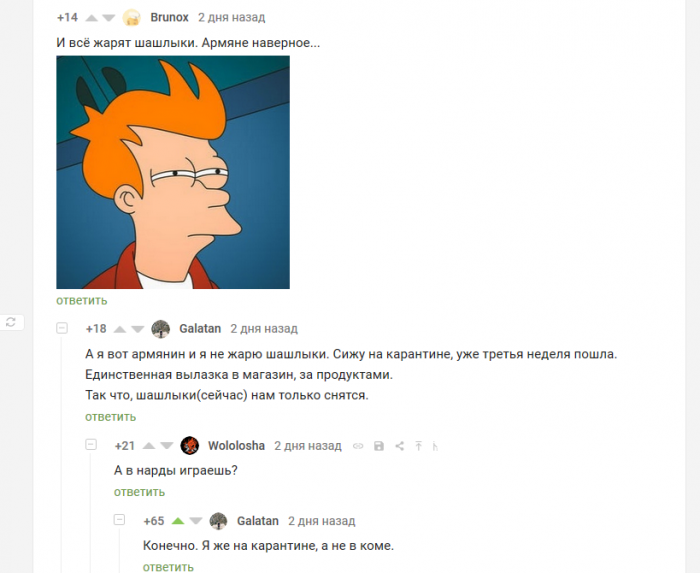The width and height of the screenshot is (700, 573).
Task: Save Wololosha's comment with floppy icon
Action: [x=379, y=446]
